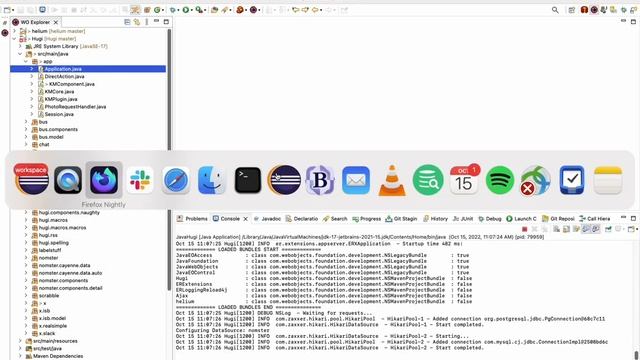Open the Git Staging tab
Viewport: 640px width, 360px height.
pyautogui.click(x=401, y=219)
